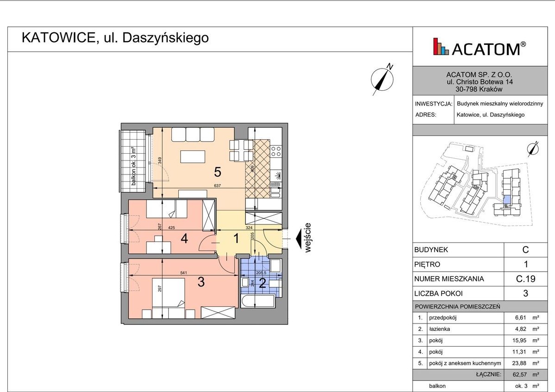This screenshot has width=555, height=392.
Task: Click the ACATOM colored bars logo
Action: [x=441, y=47]
